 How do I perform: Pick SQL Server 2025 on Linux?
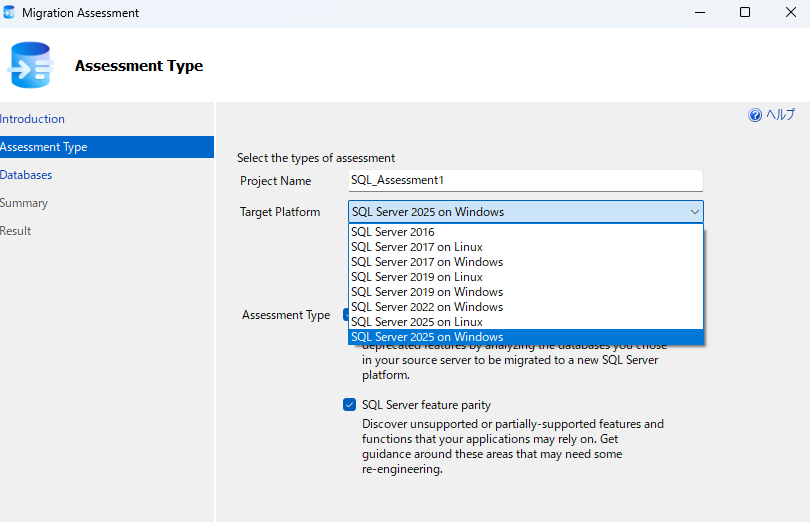[x=416, y=322]
